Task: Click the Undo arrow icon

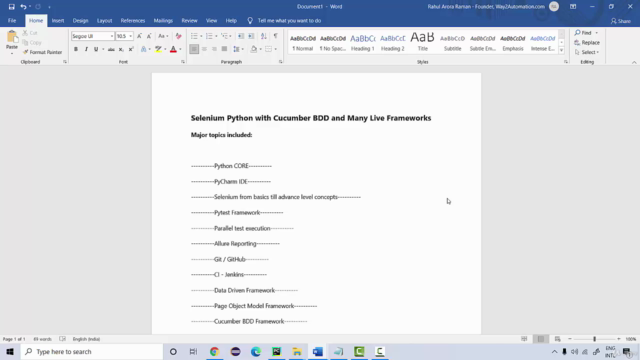Action: [x=23, y=7]
